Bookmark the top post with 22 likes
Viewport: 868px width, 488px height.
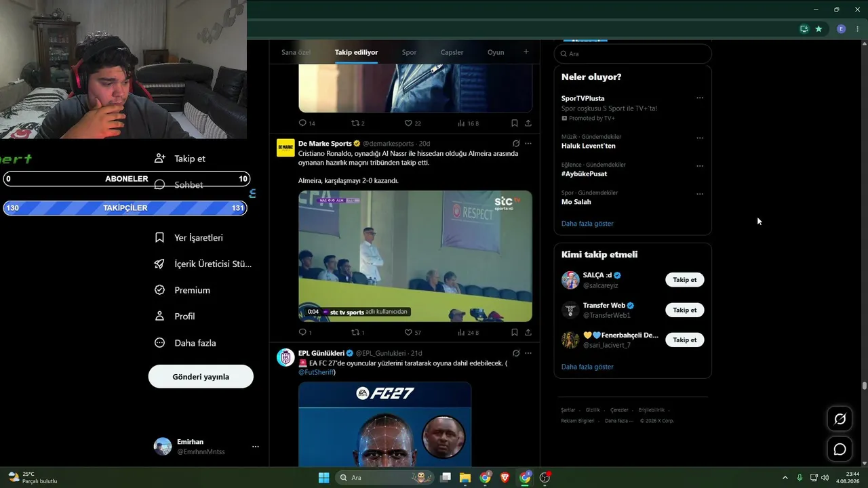coord(515,123)
